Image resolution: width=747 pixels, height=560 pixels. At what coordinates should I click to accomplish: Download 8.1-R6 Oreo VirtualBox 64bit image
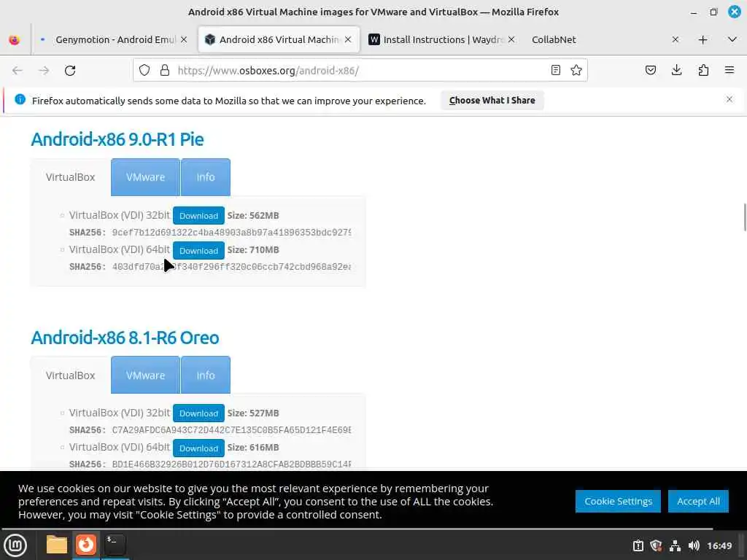(198, 448)
